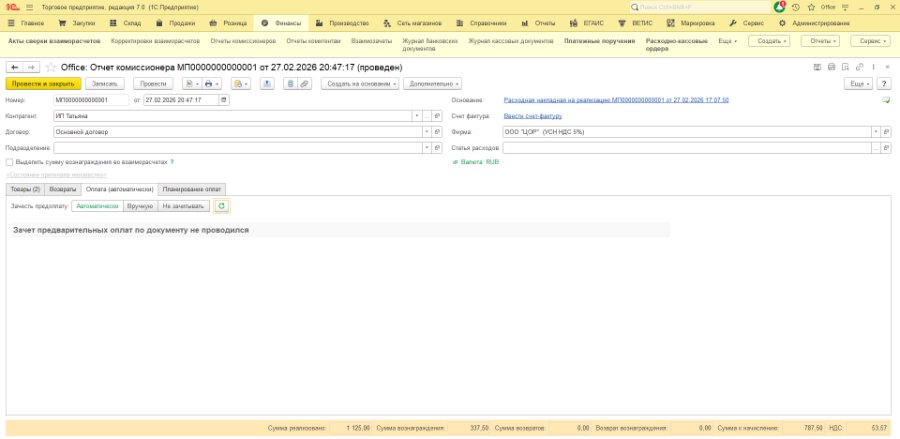
Task: Open Фирма record via its open icon
Action: point(887,132)
